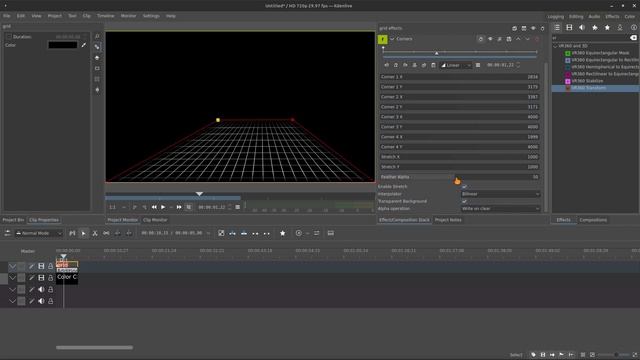
Task: Mute the second audio track
Action: [x=41, y=301]
